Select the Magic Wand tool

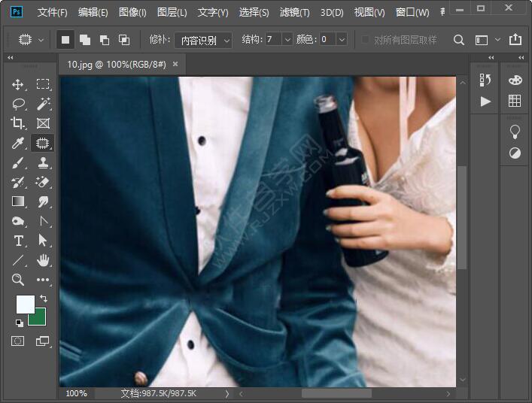click(43, 104)
